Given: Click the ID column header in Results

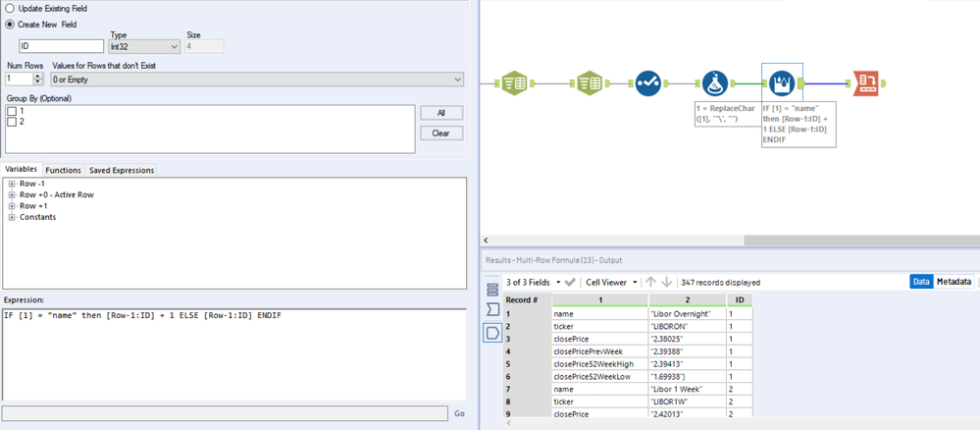Looking at the screenshot, I should [x=740, y=300].
